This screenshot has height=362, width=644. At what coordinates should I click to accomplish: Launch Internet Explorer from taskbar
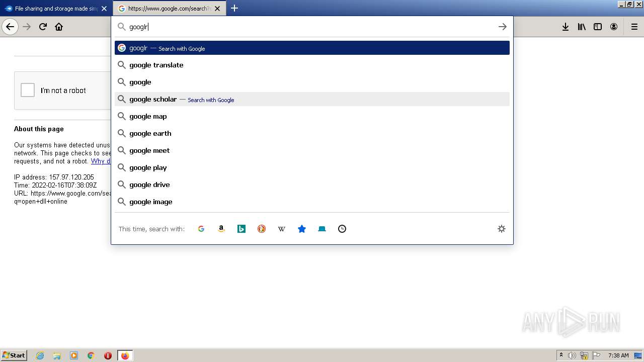(x=40, y=355)
